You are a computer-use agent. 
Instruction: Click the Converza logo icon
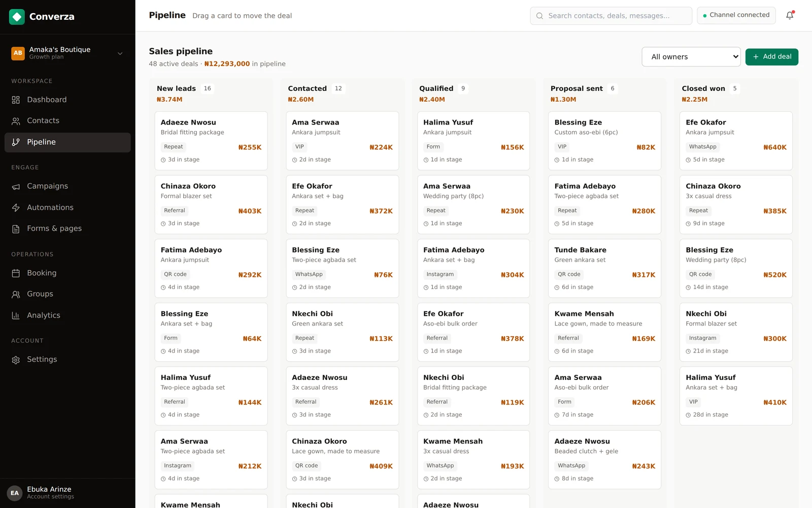17,17
